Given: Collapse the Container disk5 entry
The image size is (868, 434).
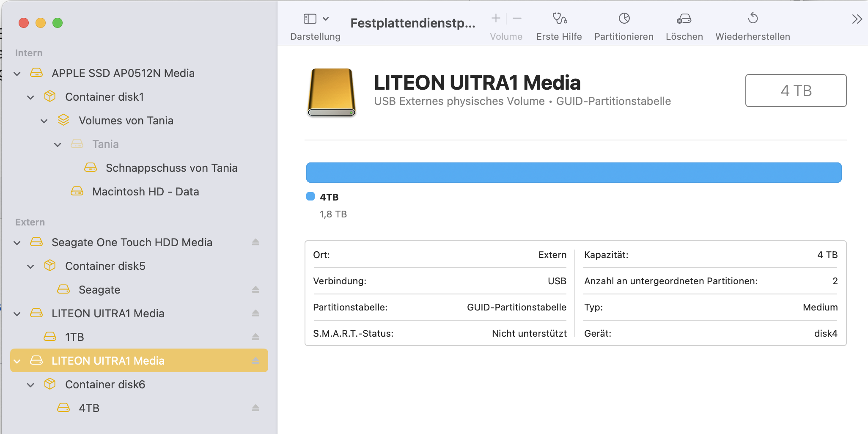Looking at the screenshot, I should click(30, 266).
